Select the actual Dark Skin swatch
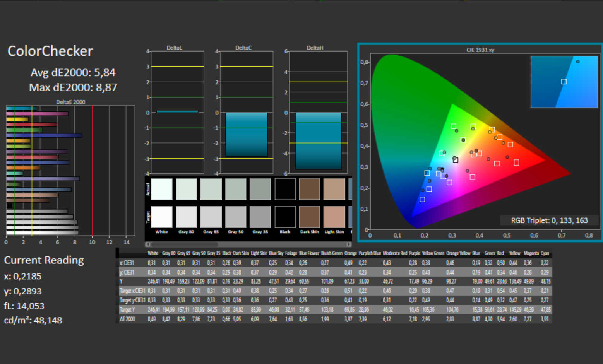The image size is (603, 364). tap(310, 189)
